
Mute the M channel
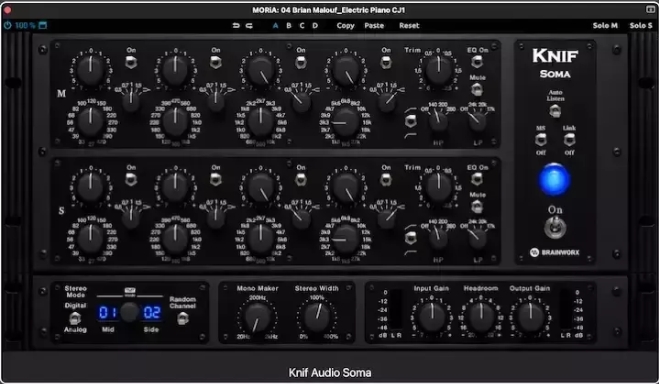(477, 89)
